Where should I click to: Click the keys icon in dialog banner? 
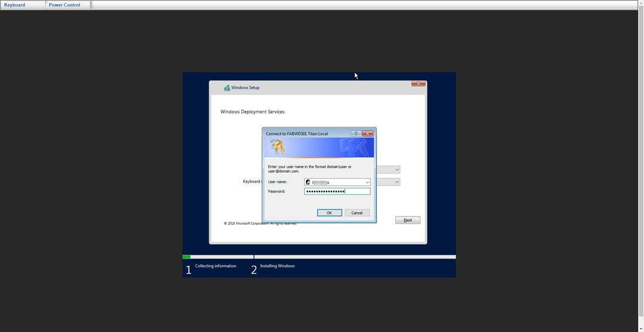(x=278, y=147)
